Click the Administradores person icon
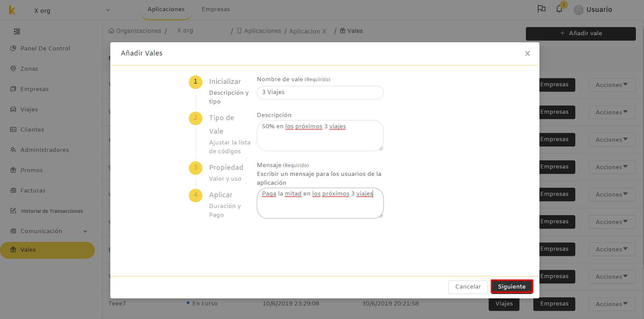 [13, 150]
